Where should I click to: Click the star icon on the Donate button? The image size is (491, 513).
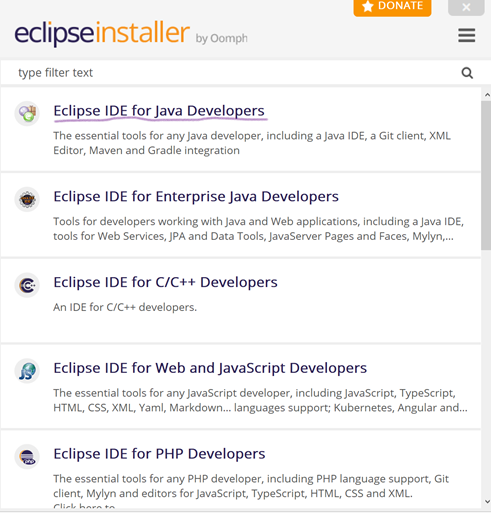click(x=367, y=6)
